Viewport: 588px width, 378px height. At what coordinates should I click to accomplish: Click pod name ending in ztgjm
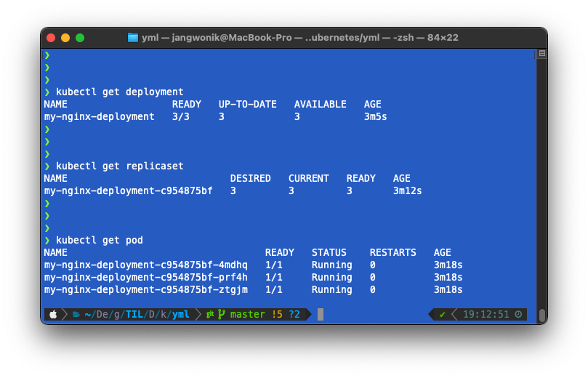[x=146, y=290]
